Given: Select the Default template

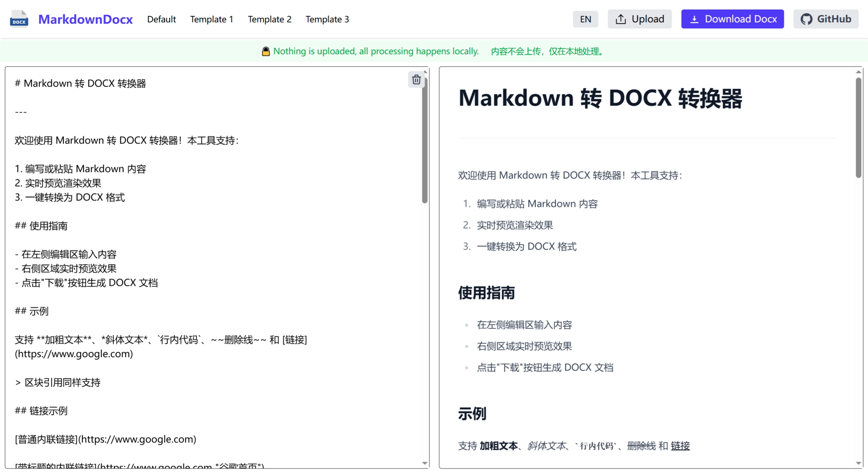Looking at the screenshot, I should (x=161, y=19).
